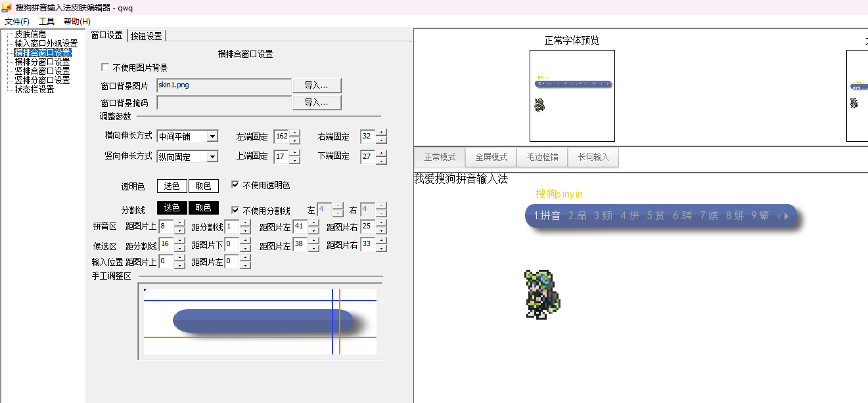Image resolution: width=868 pixels, height=403 pixels.
Task: Decrease the 右端固定 value with the down arrow
Action: click(x=382, y=140)
